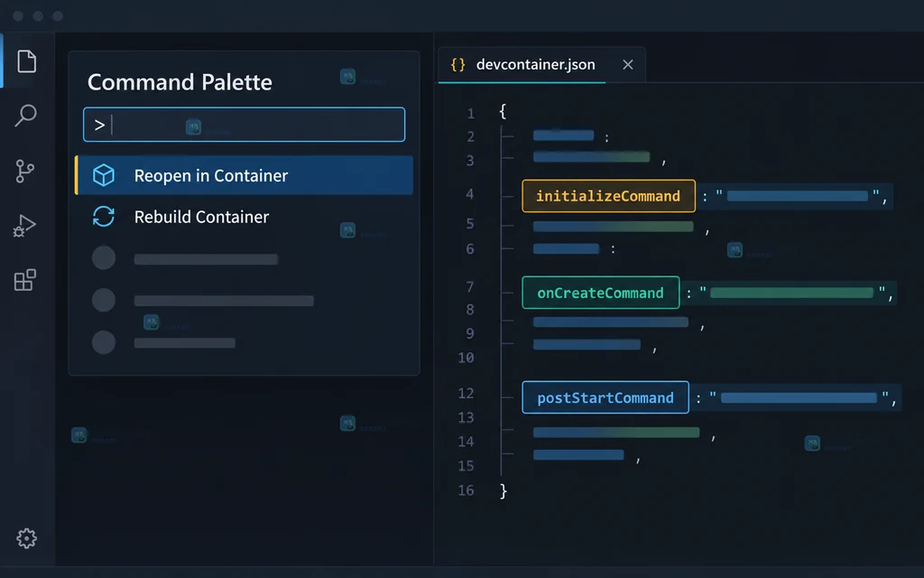Click the onCreateCommand key

tap(600, 293)
